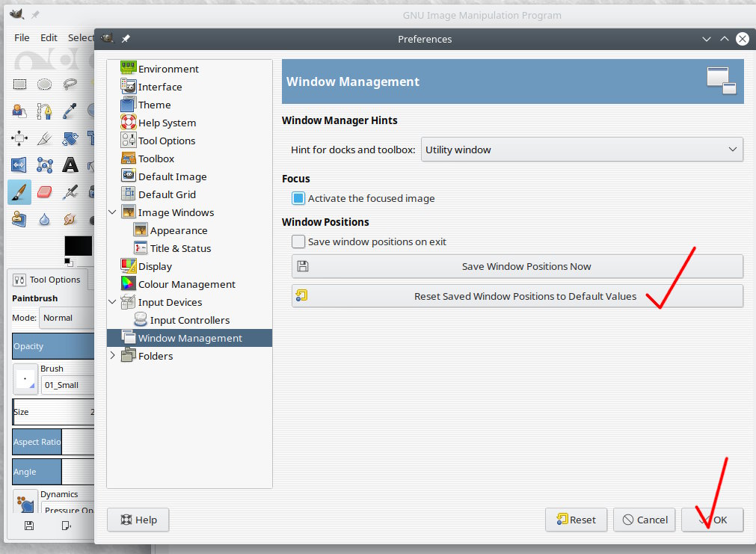
Task: Switch to the Tool Options tab
Action: coord(47,280)
